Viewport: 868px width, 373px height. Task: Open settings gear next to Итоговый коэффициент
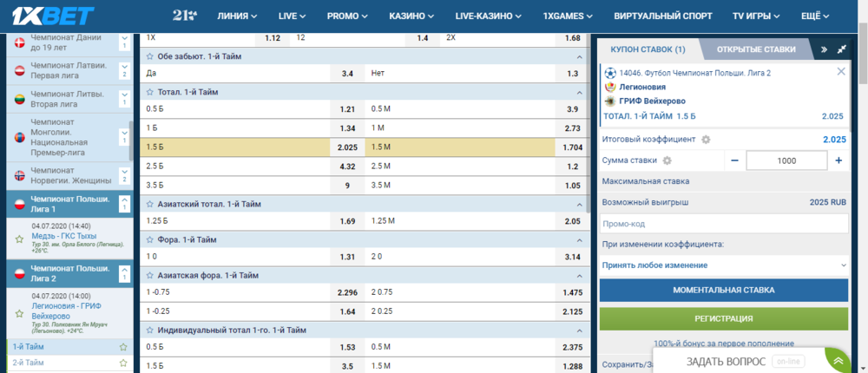point(705,140)
